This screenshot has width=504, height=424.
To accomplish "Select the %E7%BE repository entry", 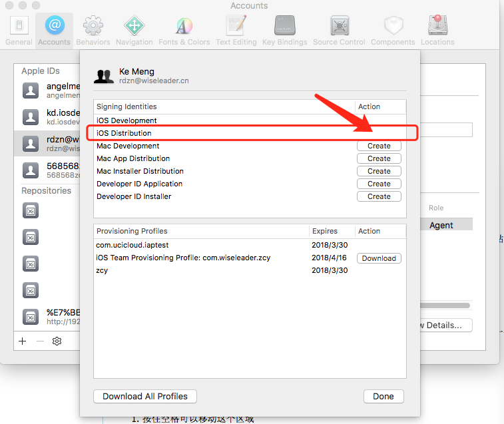I will (47, 317).
